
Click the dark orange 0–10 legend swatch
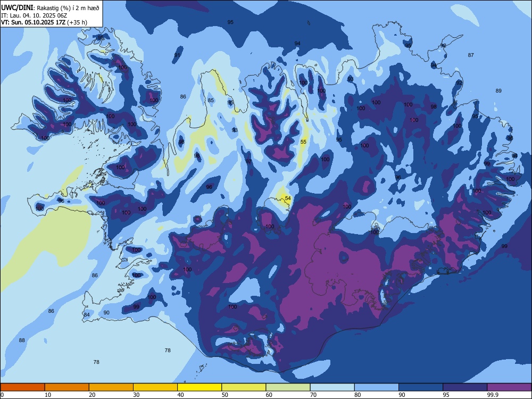[22, 387]
